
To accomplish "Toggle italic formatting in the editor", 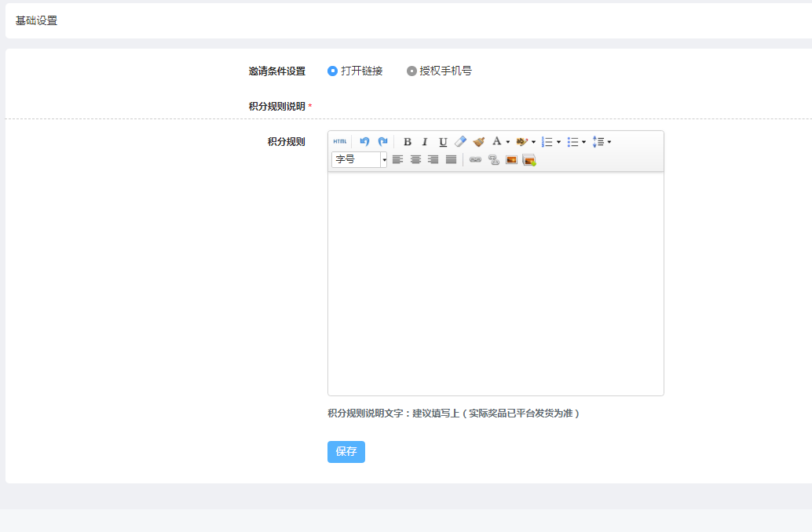I will tap(425, 142).
